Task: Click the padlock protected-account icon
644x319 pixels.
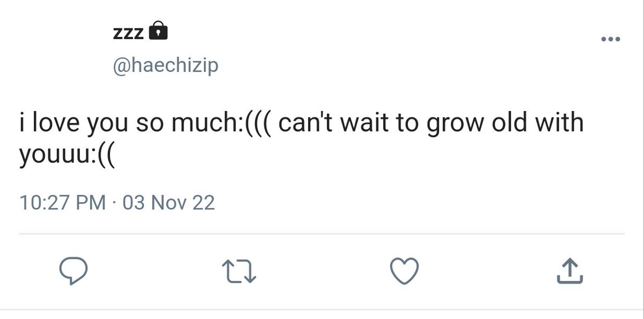Action: coord(157,32)
